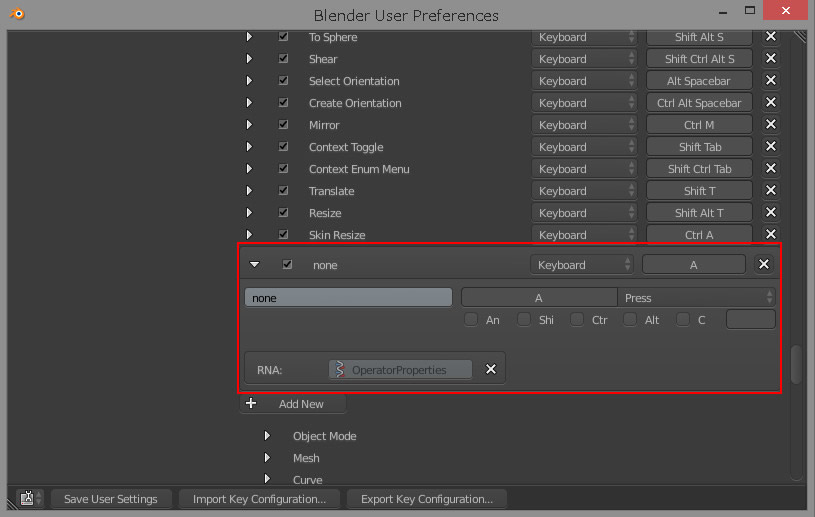Toggle the Shi modifier checkbox

524,320
